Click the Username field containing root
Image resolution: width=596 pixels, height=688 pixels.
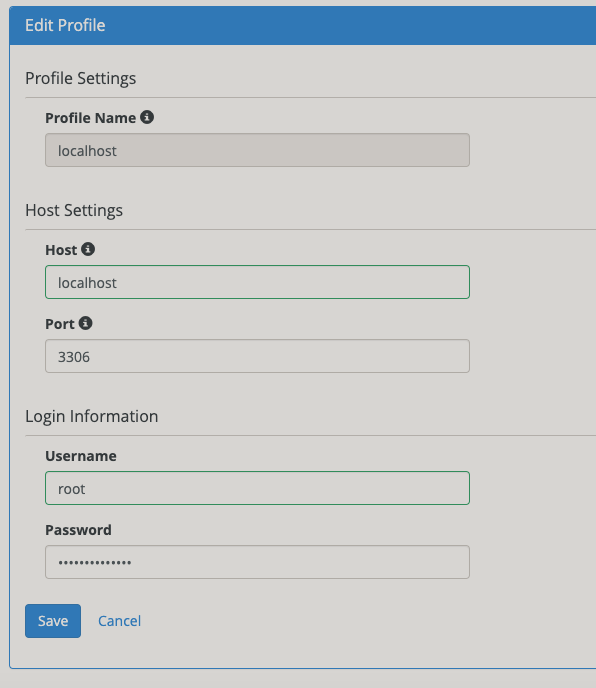(257, 488)
